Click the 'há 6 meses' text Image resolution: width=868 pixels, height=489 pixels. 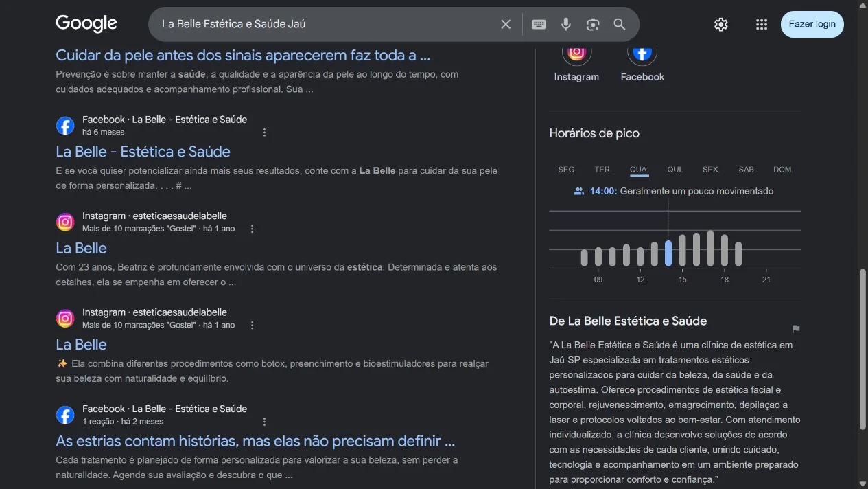104,132
